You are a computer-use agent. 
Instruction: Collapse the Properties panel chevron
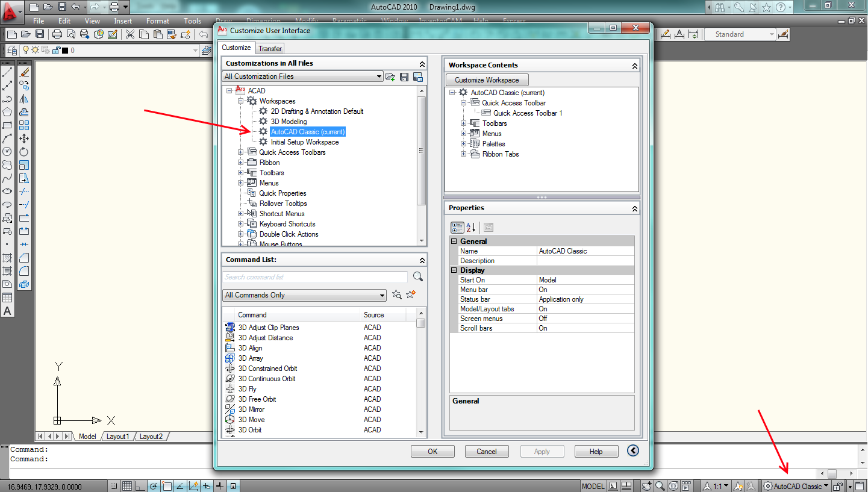pos(635,208)
